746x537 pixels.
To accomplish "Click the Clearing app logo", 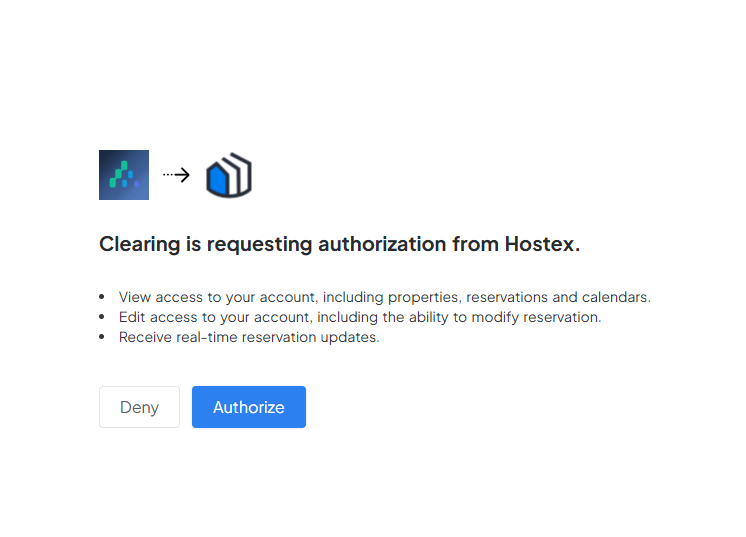I will pyautogui.click(x=124, y=175).
